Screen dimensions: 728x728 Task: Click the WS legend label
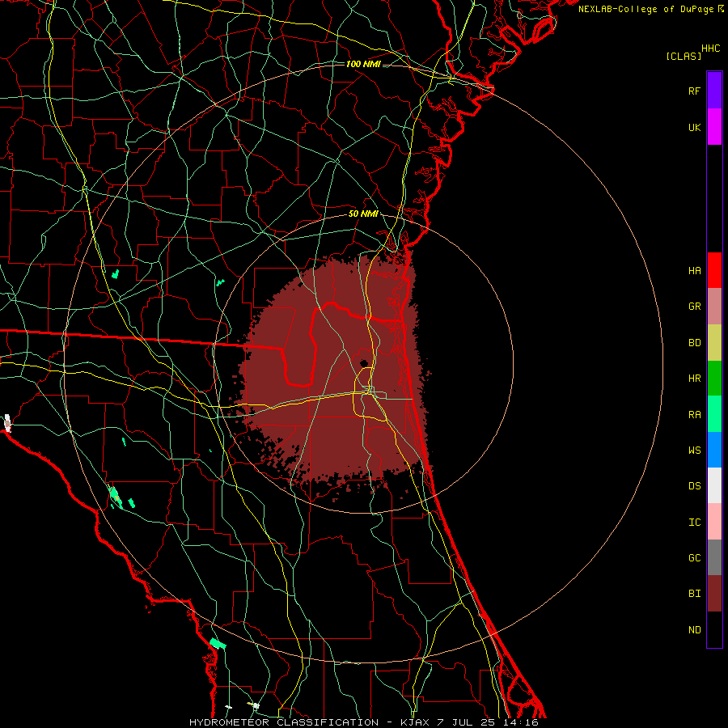[694, 450]
